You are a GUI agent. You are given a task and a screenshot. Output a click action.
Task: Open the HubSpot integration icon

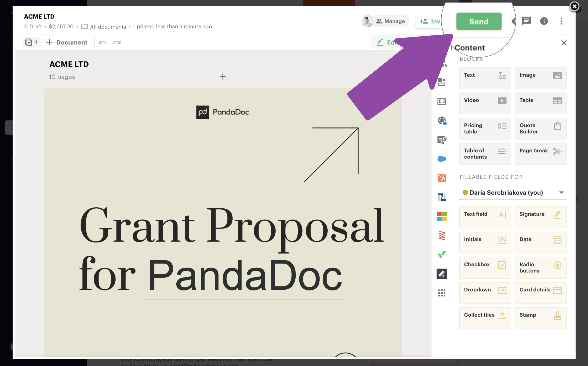[x=442, y=178]
